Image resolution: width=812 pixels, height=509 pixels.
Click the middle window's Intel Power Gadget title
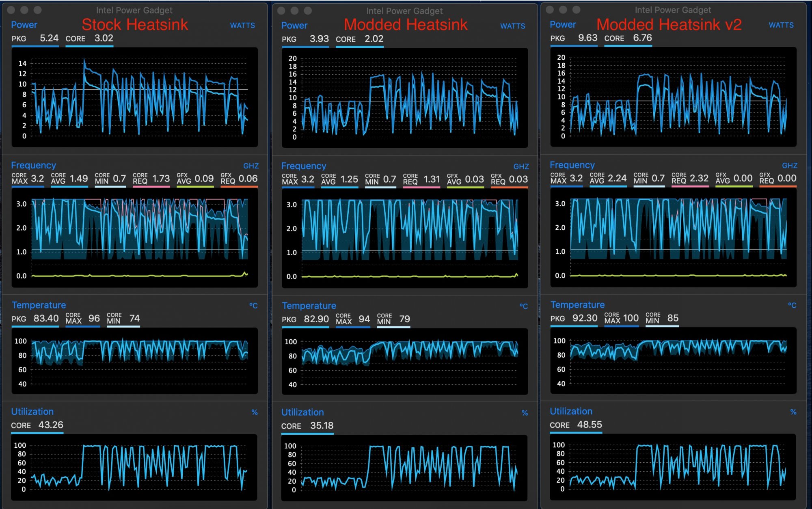(404, 11)
